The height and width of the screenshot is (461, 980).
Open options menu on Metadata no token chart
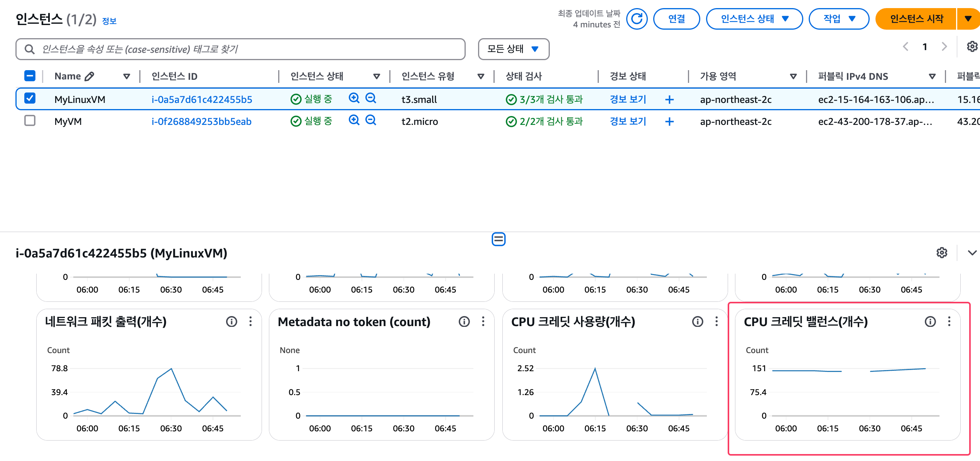click(x=483, y=322)
